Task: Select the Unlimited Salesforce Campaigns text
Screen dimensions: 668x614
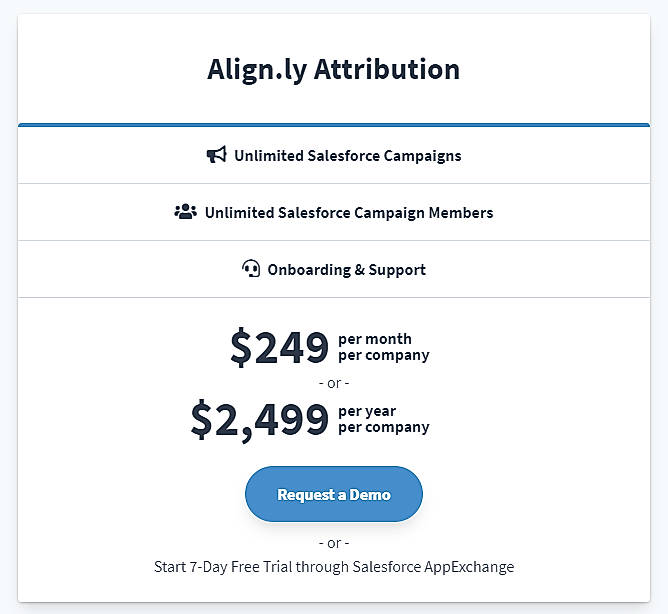Action: point(347,156)
